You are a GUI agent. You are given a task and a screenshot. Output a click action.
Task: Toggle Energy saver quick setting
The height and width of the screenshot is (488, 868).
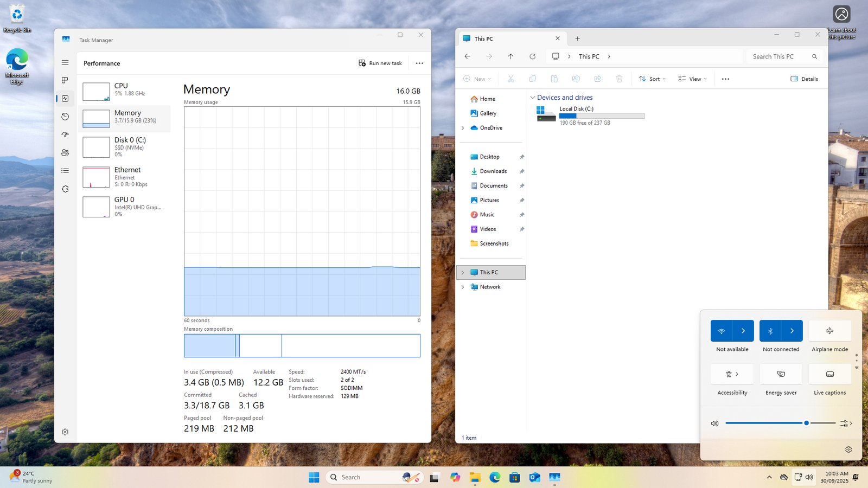(x=781, y=374)
